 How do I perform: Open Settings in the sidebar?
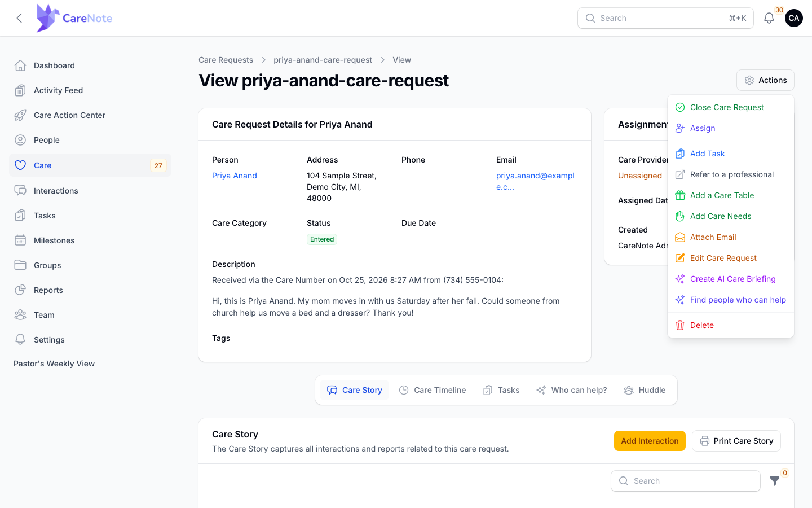coord(90,340)
